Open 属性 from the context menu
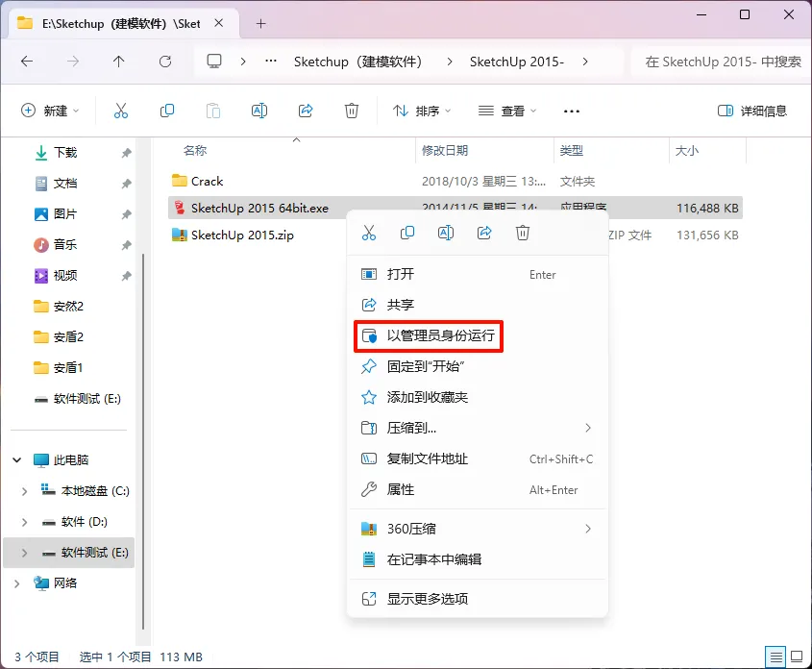The height and width of the screenshot is (669, 812). (477, 489)
